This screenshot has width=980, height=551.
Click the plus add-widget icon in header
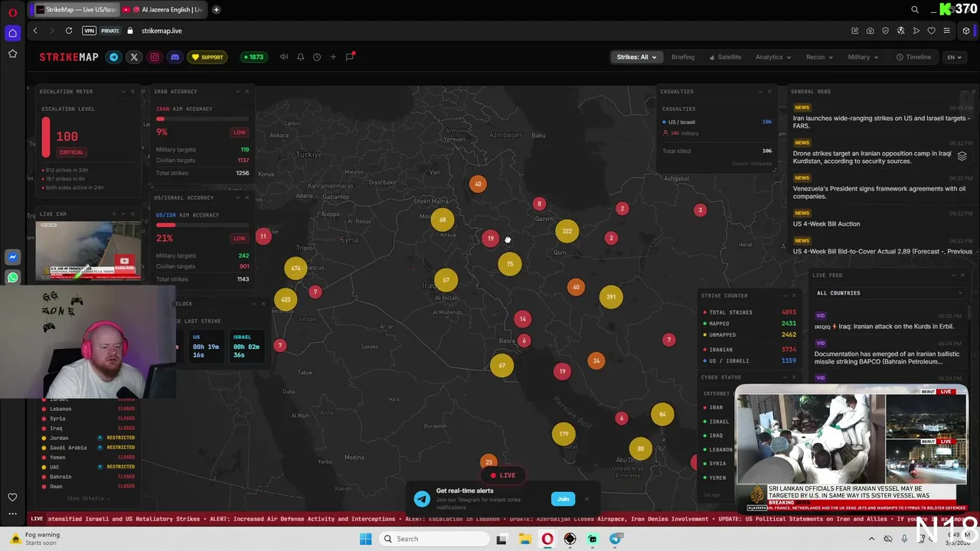point(333,57)
